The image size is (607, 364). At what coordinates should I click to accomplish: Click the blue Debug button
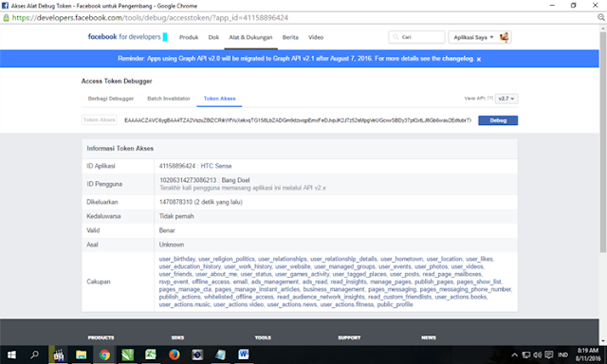498,120
